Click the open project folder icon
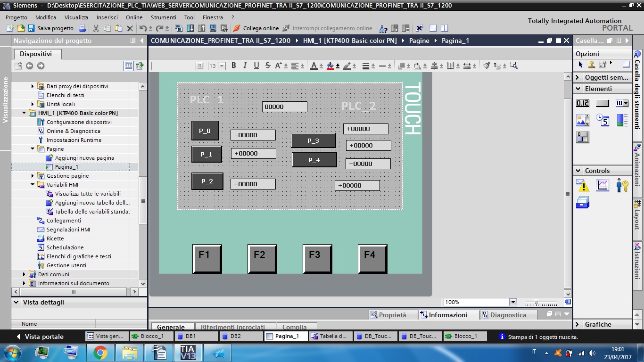The height and width of the screenshot is (362, 644). (21, 28)
